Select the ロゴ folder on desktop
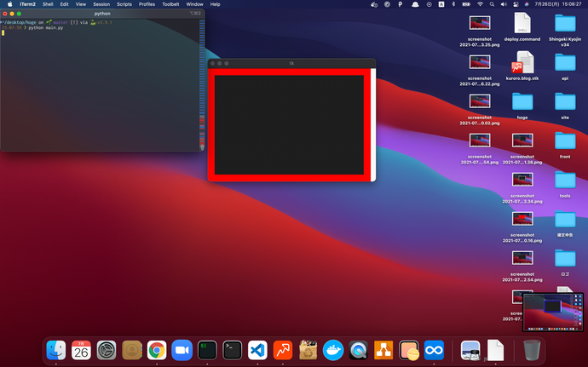The width and height of the screenshot is (588, 367). pos(565,262)
